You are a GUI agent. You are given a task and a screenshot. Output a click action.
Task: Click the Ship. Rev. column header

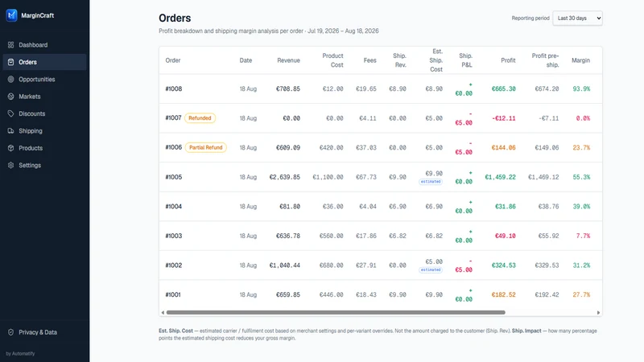pos(399,60)
